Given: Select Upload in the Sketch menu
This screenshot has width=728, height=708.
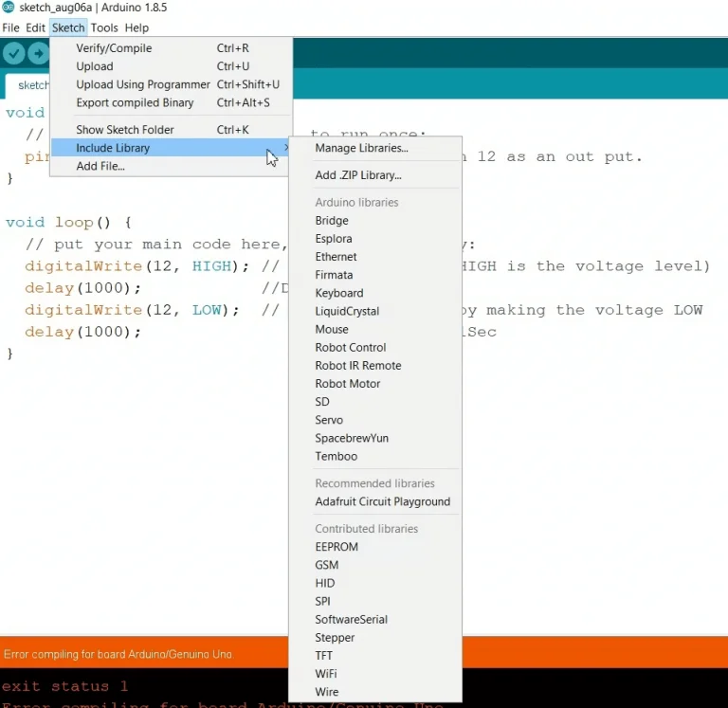Looking at the screenshot, I should (172, 66).
